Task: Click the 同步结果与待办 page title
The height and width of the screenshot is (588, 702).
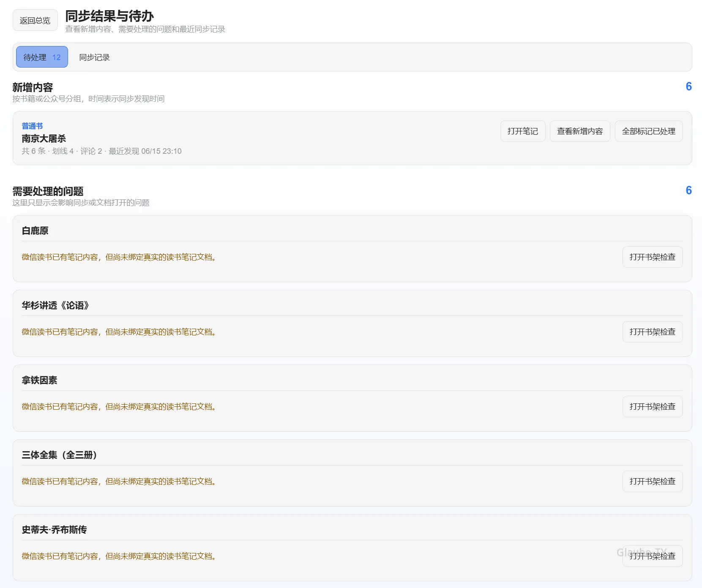Action: [x=109, y=16]
